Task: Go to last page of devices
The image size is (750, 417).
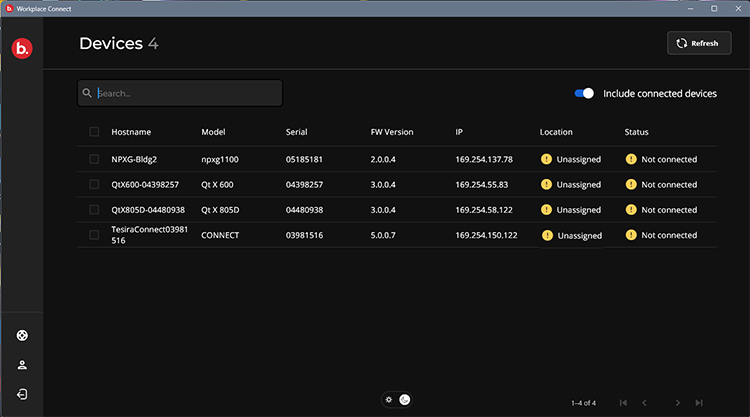Action: click(x=699, y=403)
